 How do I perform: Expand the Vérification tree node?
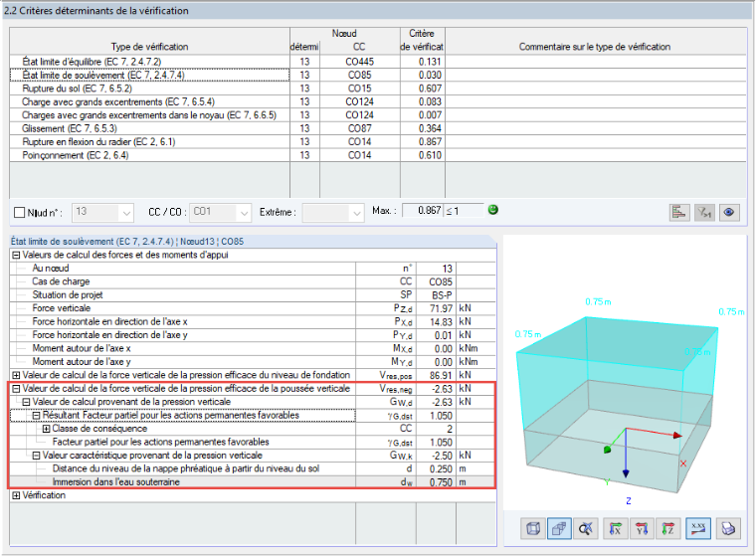coord(16,495)
